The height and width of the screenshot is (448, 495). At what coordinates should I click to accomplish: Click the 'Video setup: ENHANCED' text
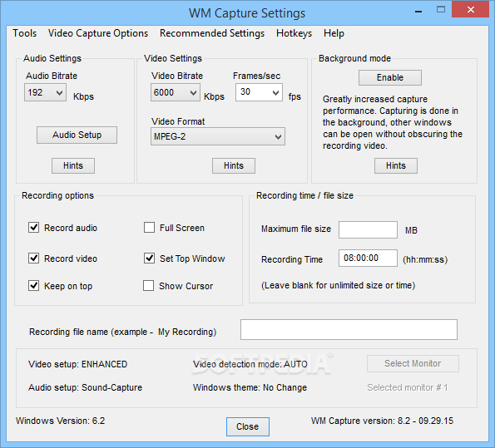click(x=77, y=364)
